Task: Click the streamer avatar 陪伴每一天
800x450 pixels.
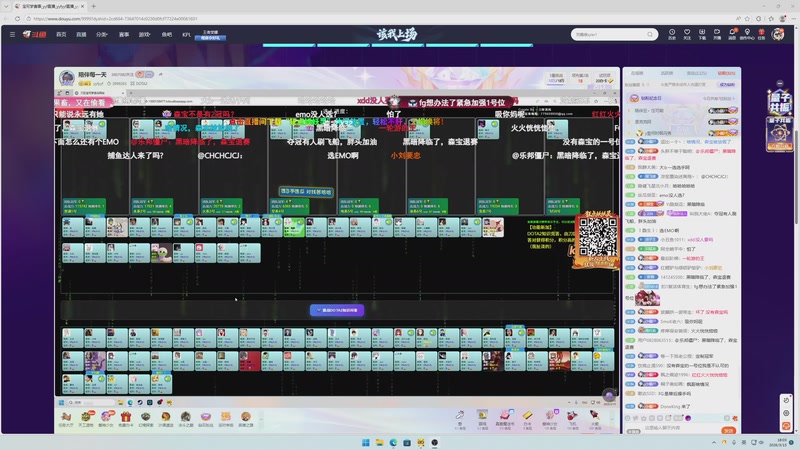Action: coord(67,78)
